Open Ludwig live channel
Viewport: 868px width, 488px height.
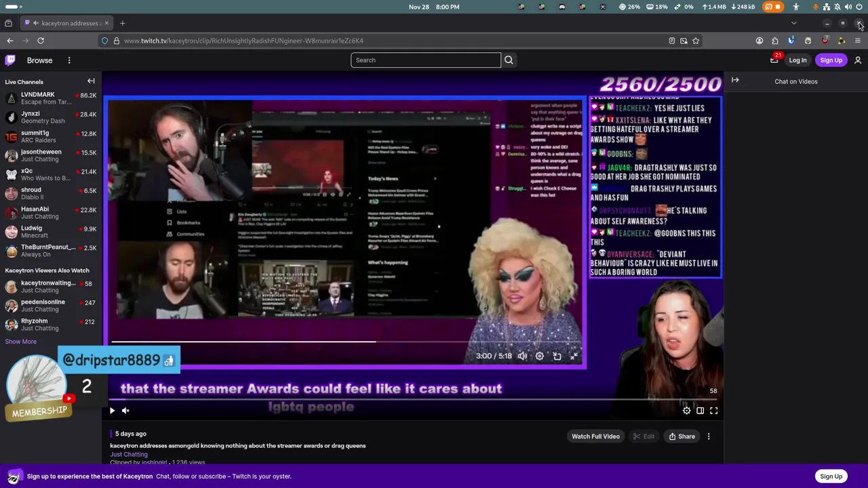(51, 232)
